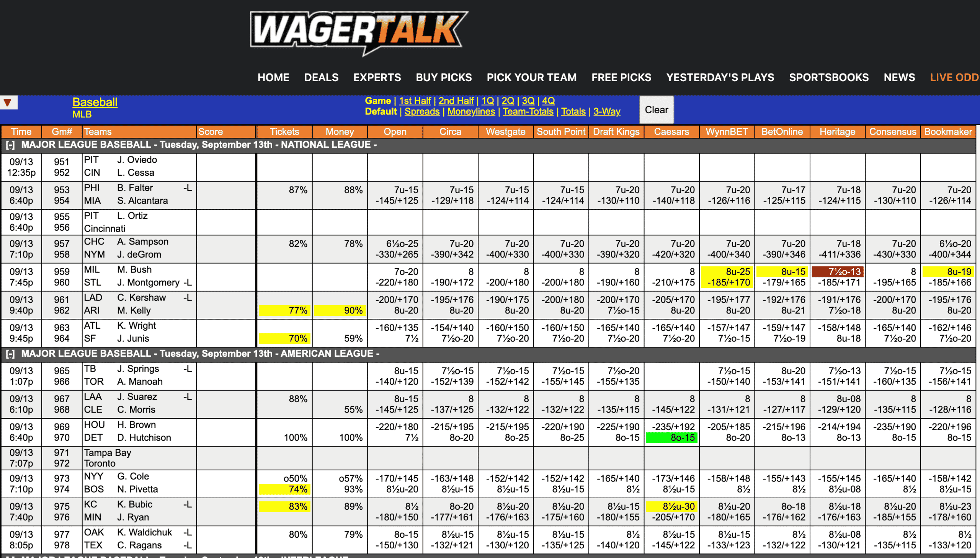Show Totals view
980x558 pixels.
[573, 111]
